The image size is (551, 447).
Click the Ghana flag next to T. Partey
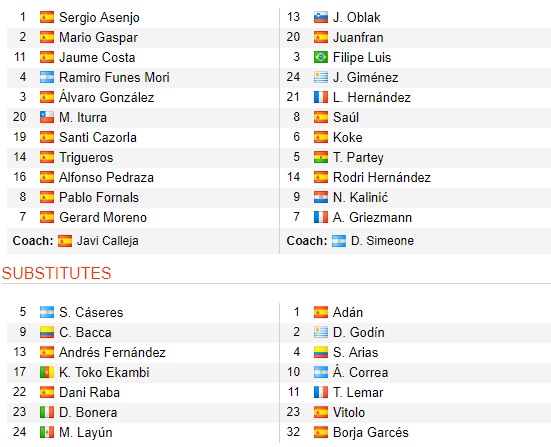pyautogui.click(x=320, y=157)
